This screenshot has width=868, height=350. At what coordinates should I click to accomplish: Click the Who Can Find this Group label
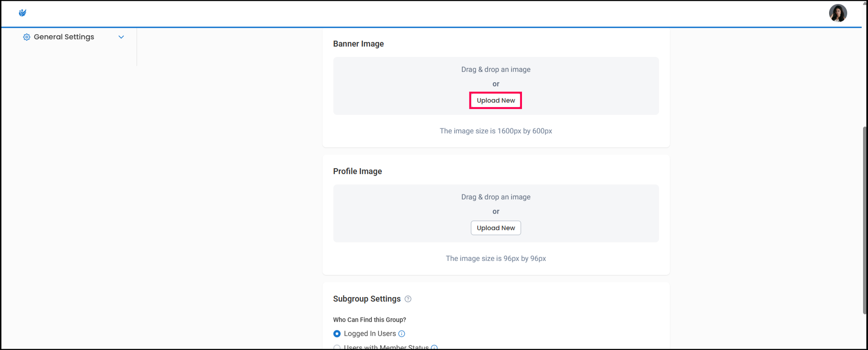point(369,320)
